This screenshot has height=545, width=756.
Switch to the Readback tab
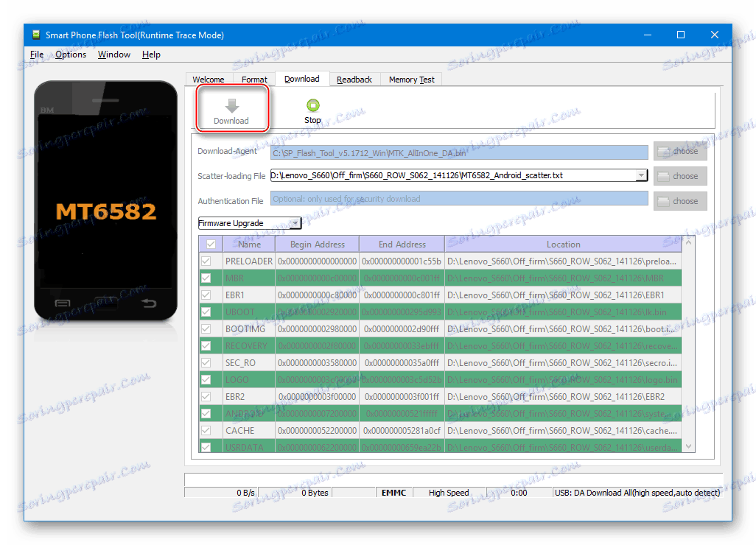tap(354, 79)
